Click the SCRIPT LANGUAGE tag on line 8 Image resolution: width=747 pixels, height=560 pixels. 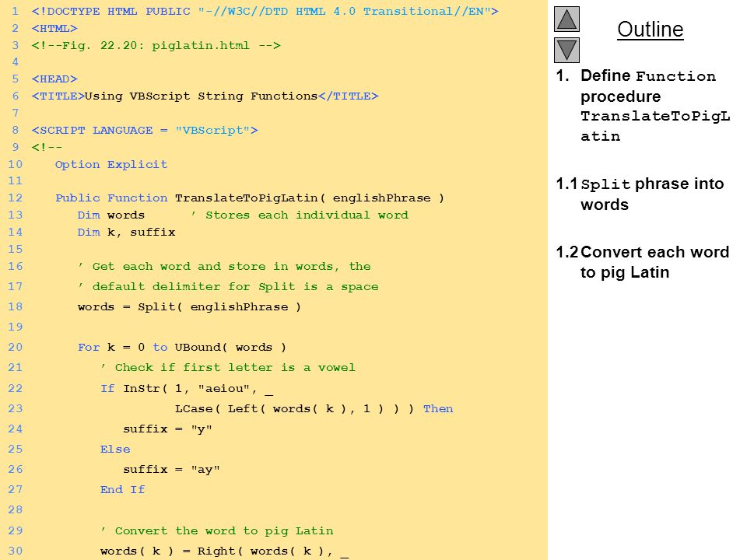145,131
